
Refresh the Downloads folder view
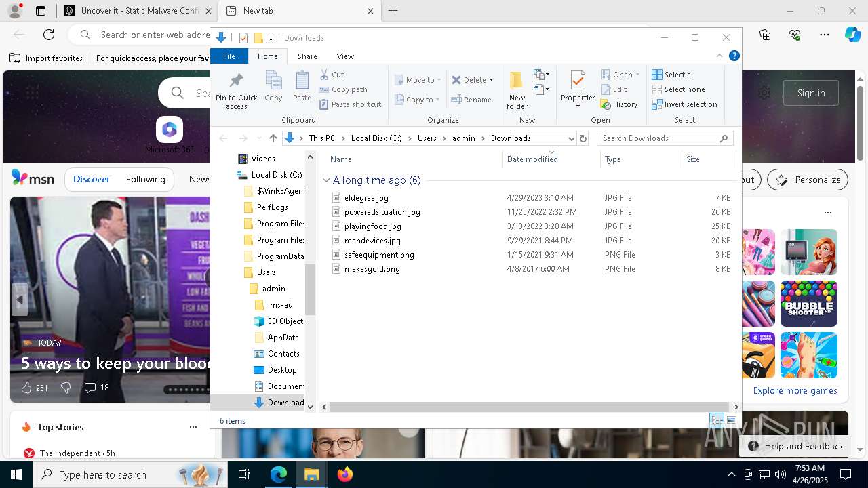click(x=583, y=138)
